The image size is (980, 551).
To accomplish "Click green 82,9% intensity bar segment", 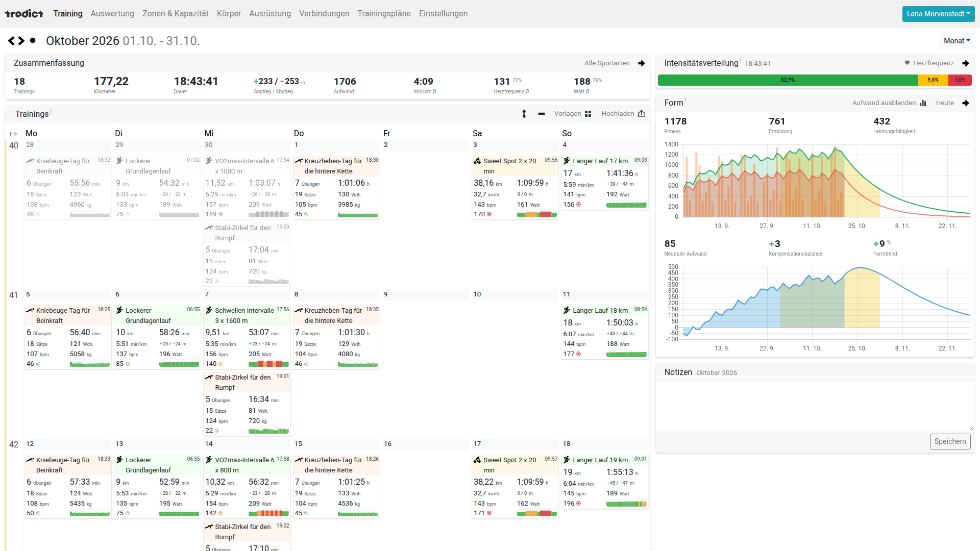I will pyautogui.click(x=788, y=80).
